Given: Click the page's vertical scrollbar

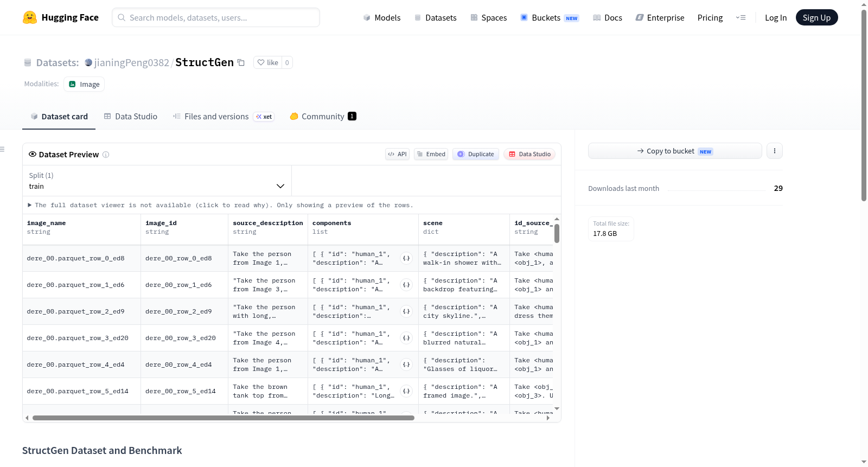Looking at the screenshot, I should (864, 106).
